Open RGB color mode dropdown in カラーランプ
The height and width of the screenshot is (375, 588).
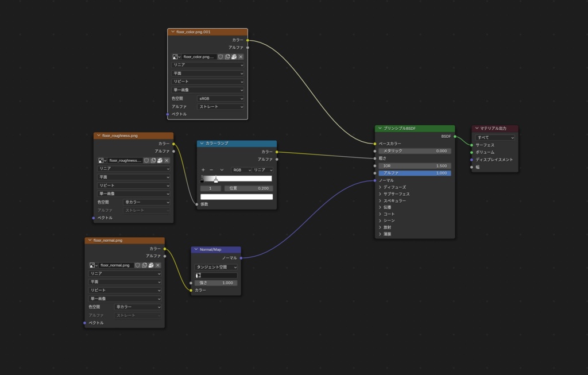241,170
